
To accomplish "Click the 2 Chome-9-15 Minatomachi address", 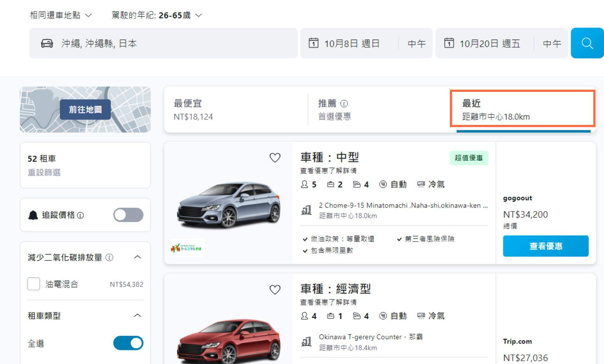I will (x=403, y=205).
